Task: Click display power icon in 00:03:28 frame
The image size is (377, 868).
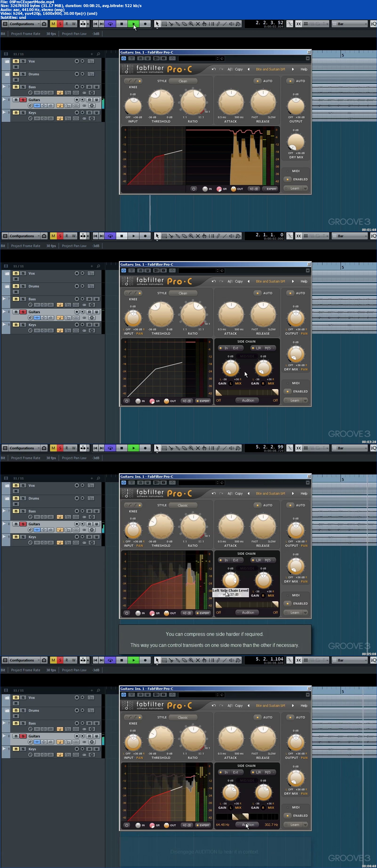Action: [127, 401]
